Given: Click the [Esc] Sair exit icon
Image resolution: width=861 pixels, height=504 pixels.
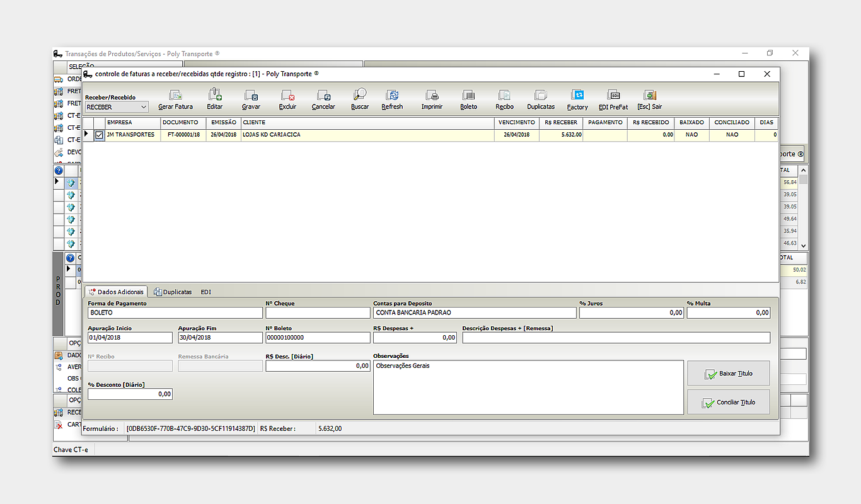Looking at the screenshot, I should click(x=650, y=95).
